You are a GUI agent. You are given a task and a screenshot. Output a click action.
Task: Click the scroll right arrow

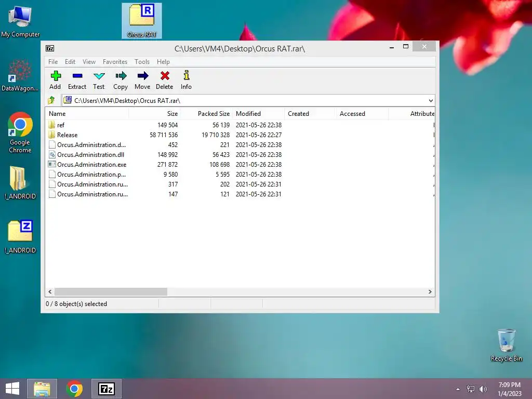point(430,292)
